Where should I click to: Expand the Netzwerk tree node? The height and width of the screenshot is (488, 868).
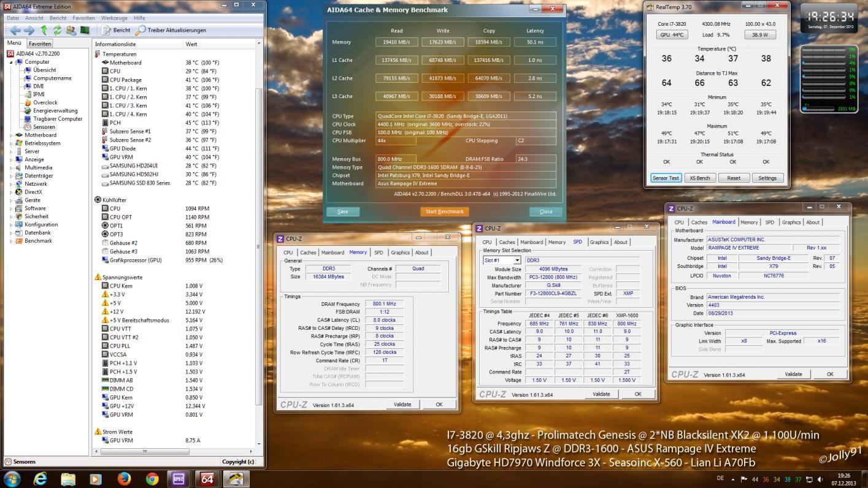point(12,184)
